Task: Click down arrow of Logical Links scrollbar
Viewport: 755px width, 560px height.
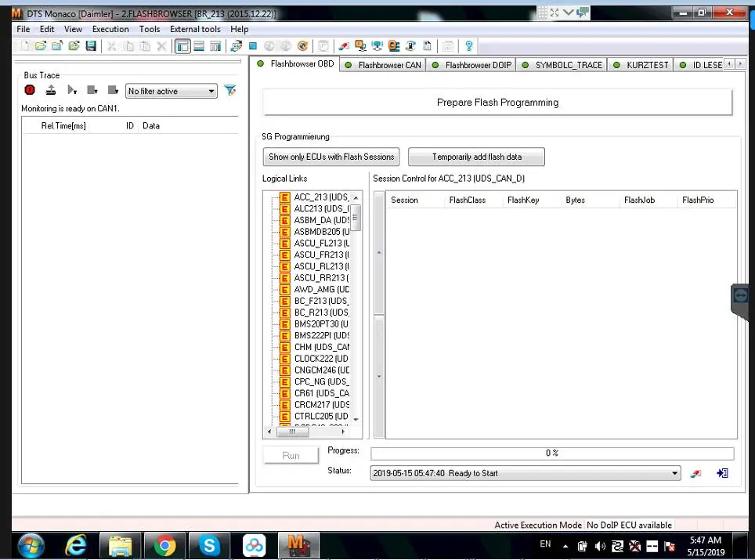Action: click(356, 419)
